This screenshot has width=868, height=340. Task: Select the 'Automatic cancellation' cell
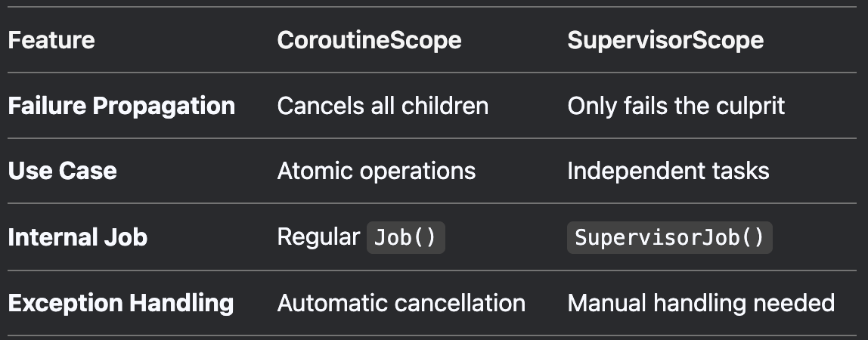click(401, 303)
